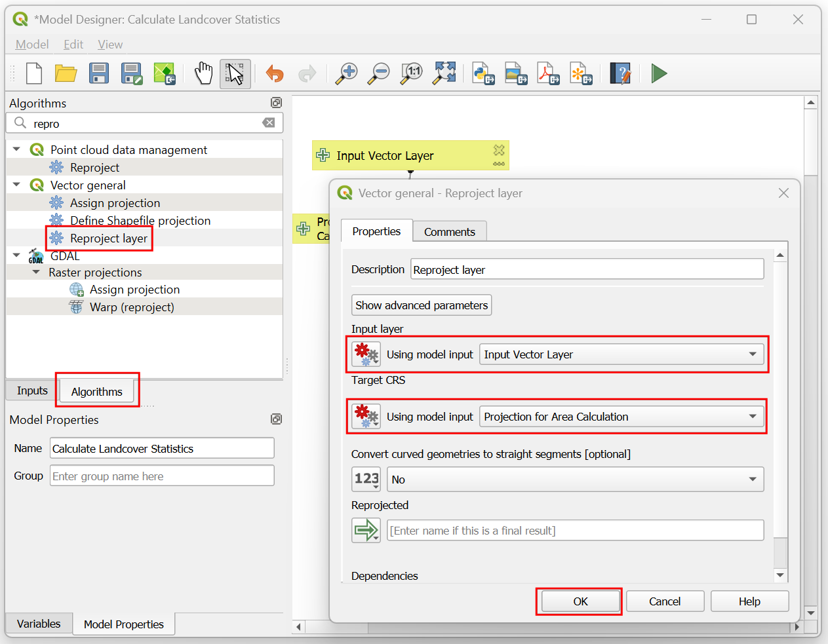This screenshot has width=828, height=644.
Task: Click Zoom to full extent icon
Action: click(x=444, y=73)
